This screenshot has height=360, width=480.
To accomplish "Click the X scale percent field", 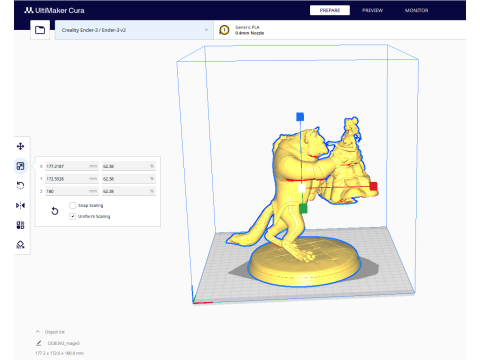I will [129, 166].
